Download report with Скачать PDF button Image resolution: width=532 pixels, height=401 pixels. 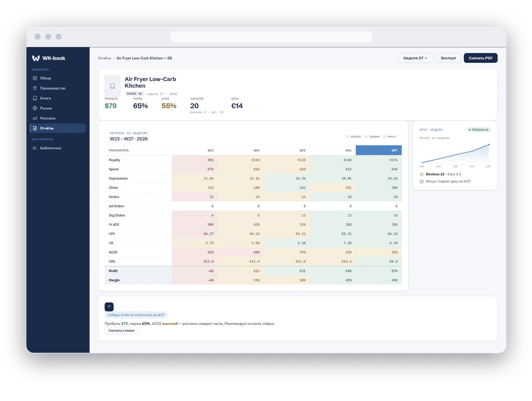click(x=481, y=58)
